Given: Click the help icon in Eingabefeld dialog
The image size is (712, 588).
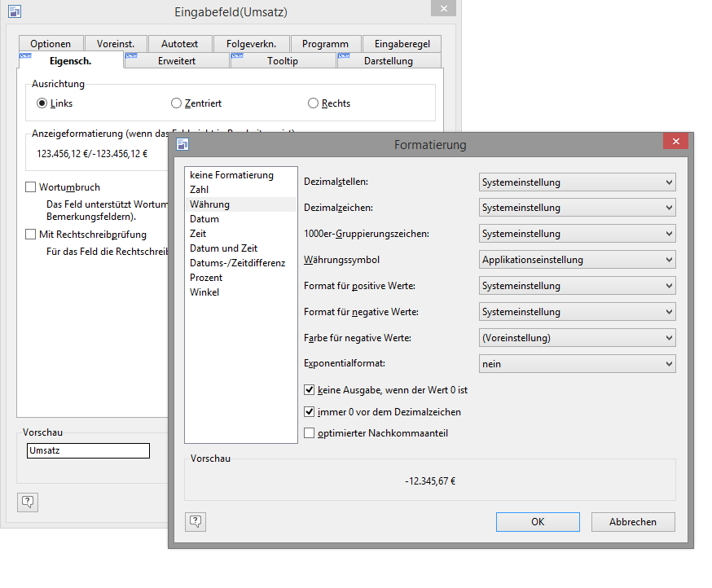Looking at the screenshot, I should [28, 502].
